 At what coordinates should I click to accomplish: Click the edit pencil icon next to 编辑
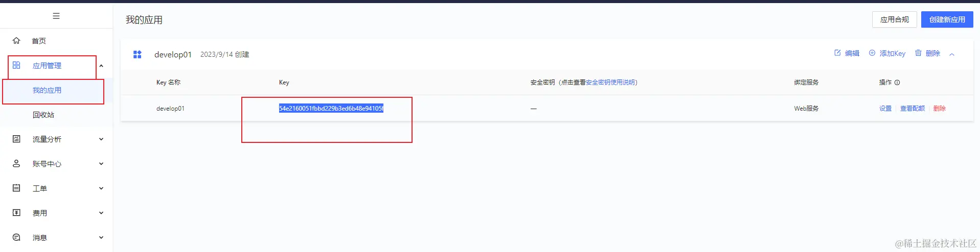837,53
